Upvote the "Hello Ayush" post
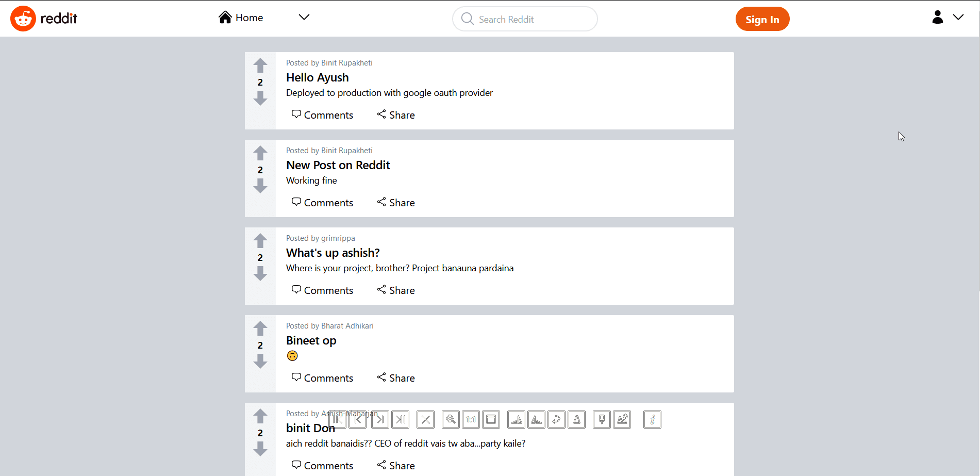Image resolution: width=980 pixels, height=476 pixels. coord(260,65)
